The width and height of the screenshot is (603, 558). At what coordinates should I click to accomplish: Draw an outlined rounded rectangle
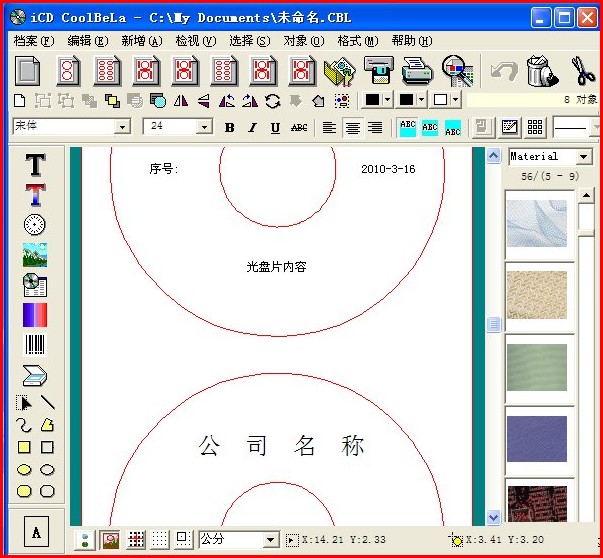click(x=47, y=491)
